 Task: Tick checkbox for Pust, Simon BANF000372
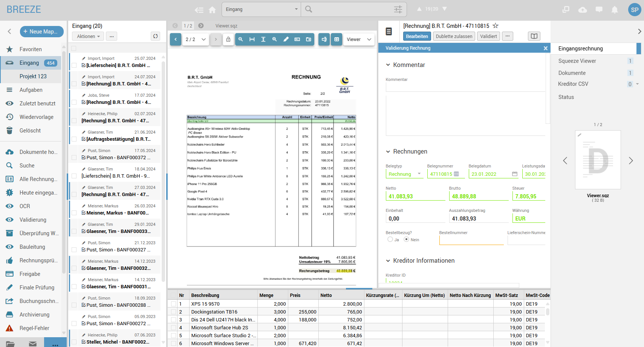(74, 158)
